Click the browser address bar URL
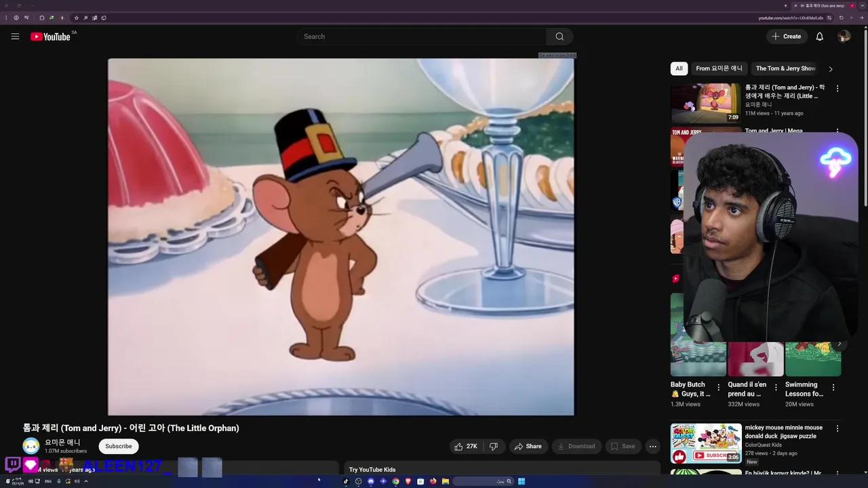Viewport: 868px width, 488px height. pyautogui.click(x=791, y=18)
